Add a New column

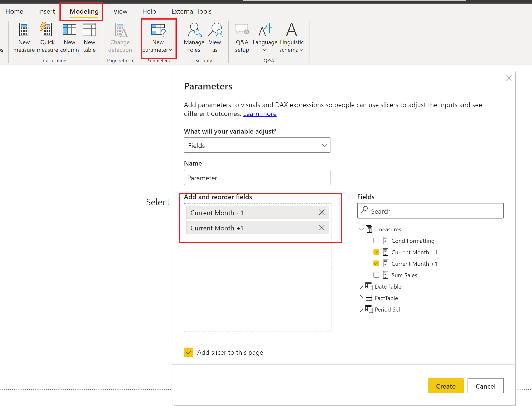(x=69, y=37)
